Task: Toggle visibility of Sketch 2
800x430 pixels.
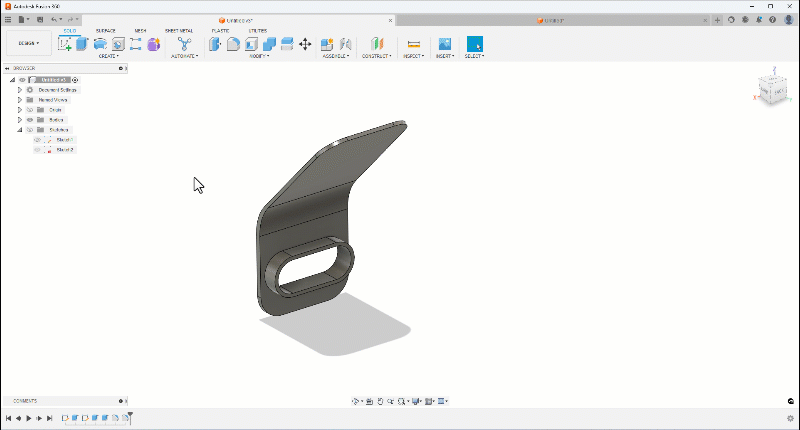Action: point(37,150)
